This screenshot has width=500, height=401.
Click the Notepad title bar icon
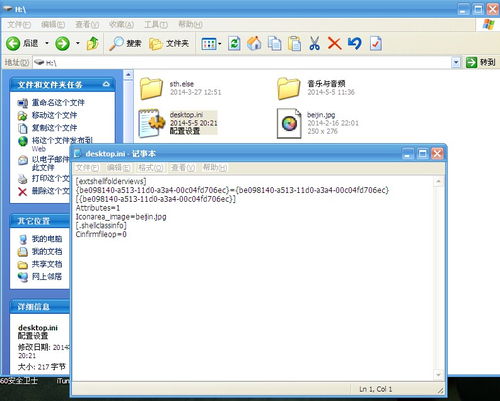click(78, 154)
